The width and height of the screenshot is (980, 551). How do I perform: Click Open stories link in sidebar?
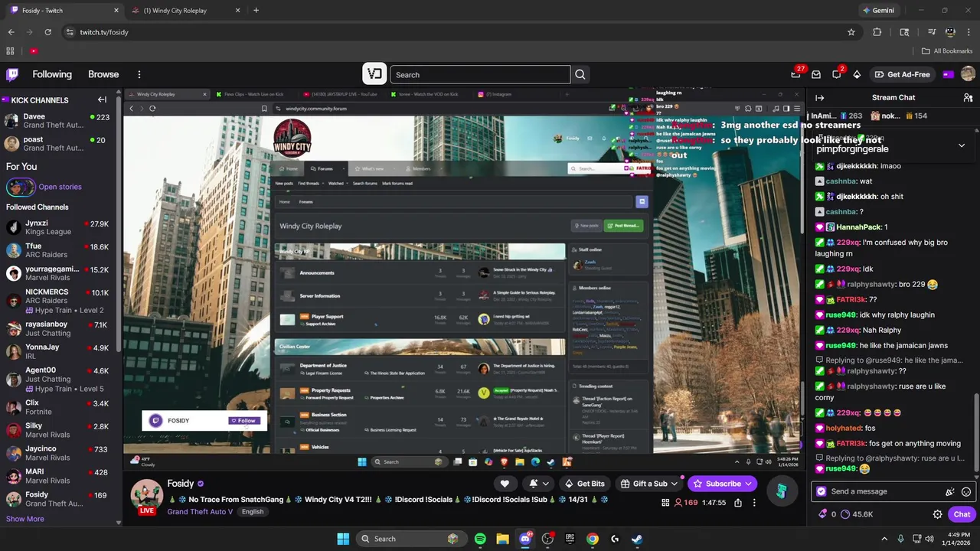(x=60, y=187)
